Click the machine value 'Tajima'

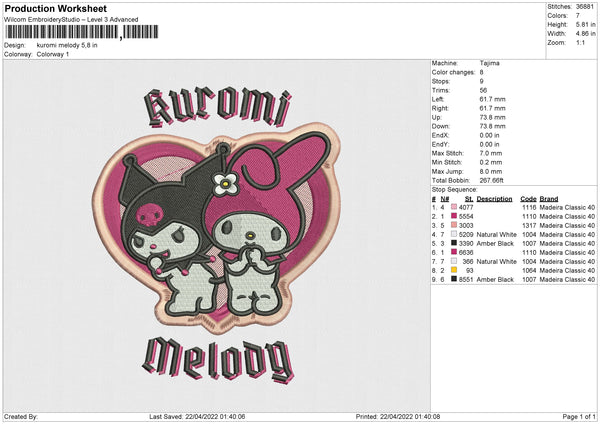coord(489,63)
